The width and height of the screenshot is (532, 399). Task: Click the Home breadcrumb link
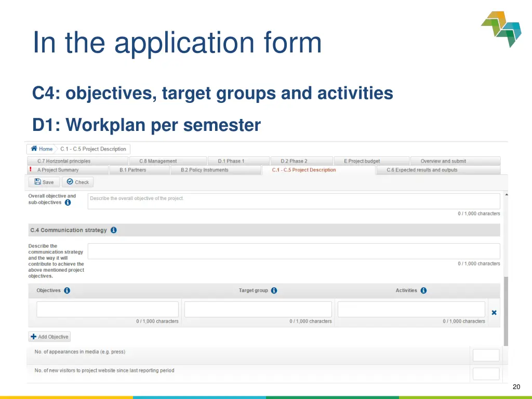[46, 149]
